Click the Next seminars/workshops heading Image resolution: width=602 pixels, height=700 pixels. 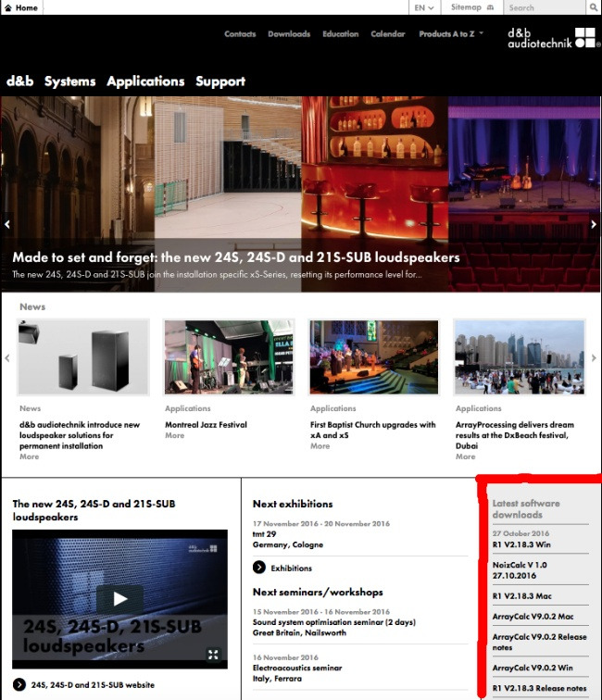click(x=318, y=592)
